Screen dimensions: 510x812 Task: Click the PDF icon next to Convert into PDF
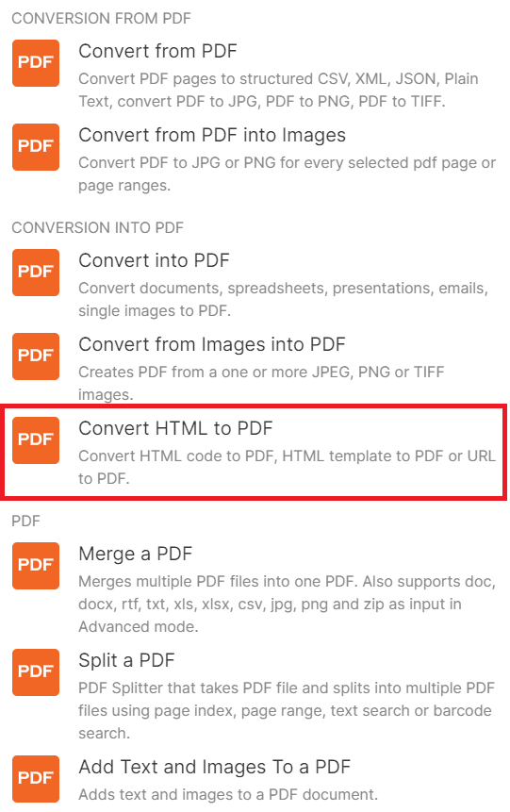(36, 273)
